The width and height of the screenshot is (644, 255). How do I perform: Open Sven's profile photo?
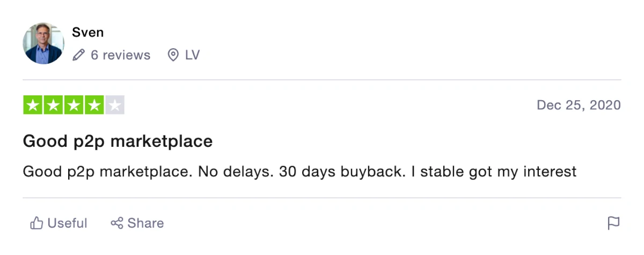(x=43, y=43)
